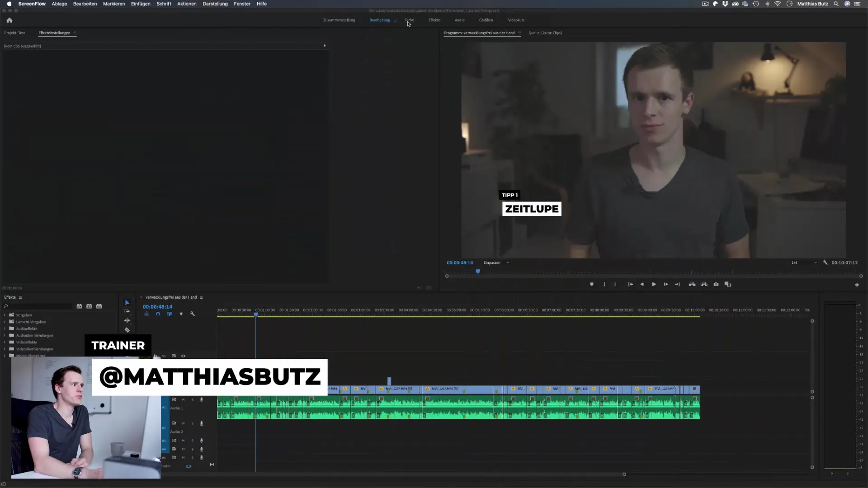Screen dimensions: 868x488
Task: Switch to the Effekte workspace
Action: pos(434,20)
